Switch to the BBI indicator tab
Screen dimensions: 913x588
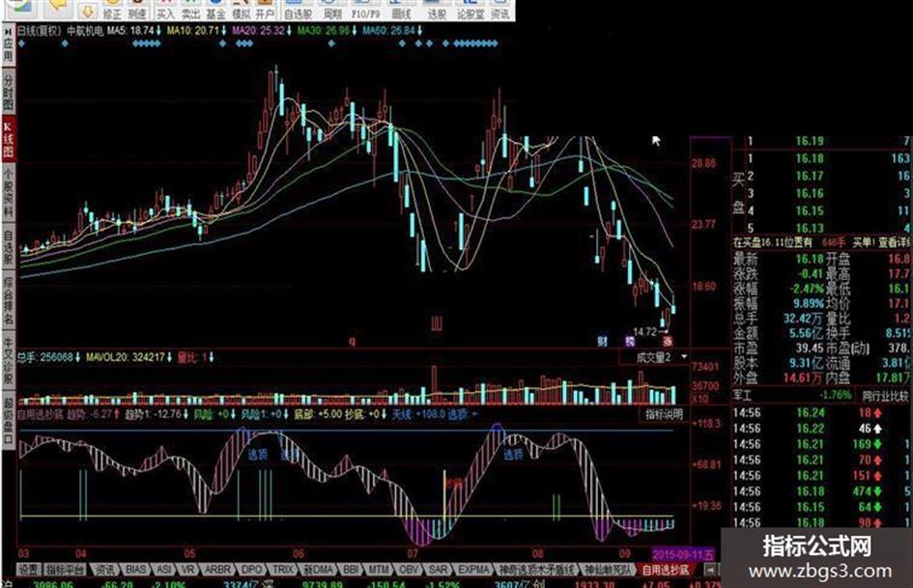[x=351, y=569]
